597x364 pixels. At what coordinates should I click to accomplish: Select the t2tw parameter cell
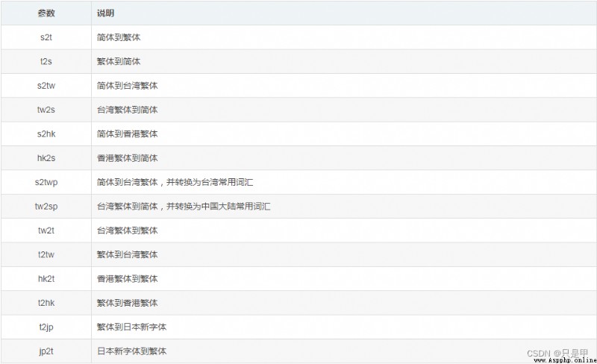[x=46, y=254]
